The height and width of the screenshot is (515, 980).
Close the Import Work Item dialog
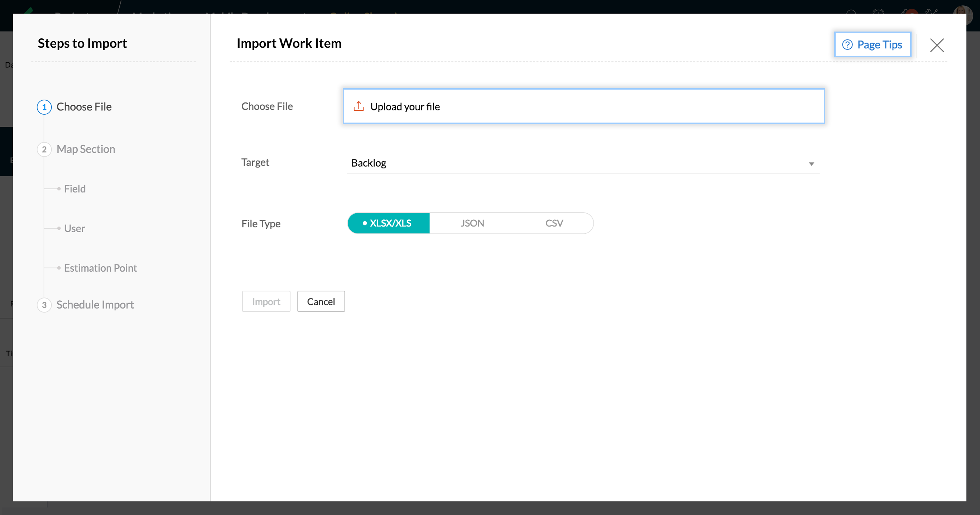point(937,45)
